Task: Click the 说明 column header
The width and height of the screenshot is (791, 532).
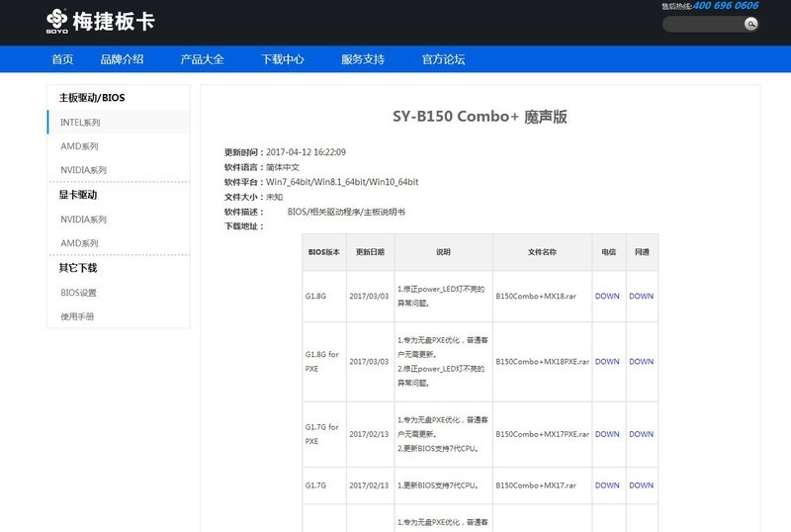Action: point(443,252)
